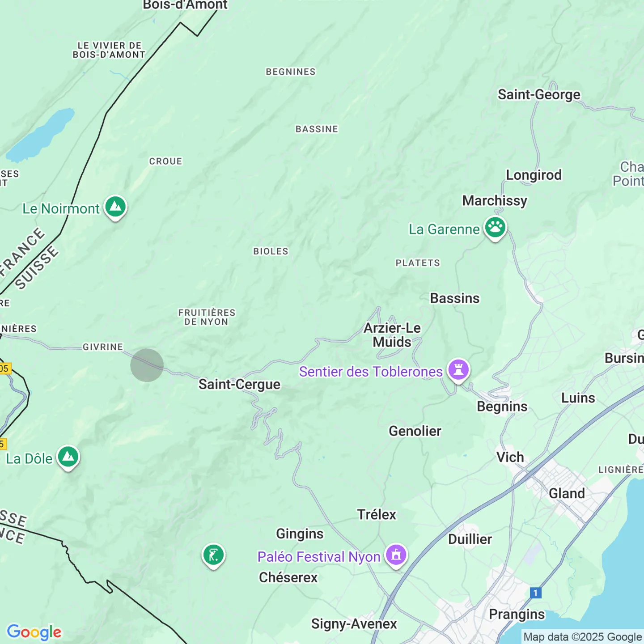This screenshot has height=644, width=644.
Task: Click the Google logo
Action: point(34,632)
